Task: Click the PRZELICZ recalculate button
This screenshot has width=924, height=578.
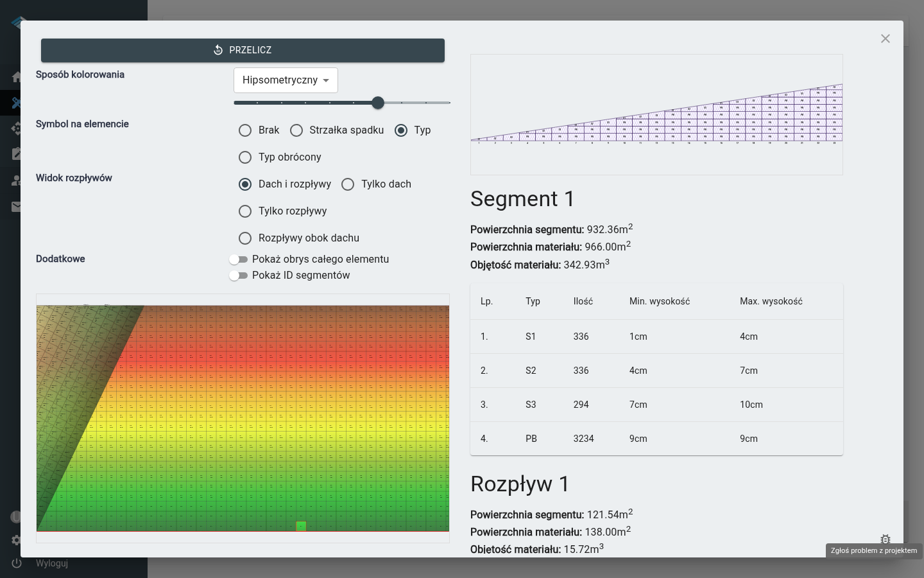Action: 243,50
